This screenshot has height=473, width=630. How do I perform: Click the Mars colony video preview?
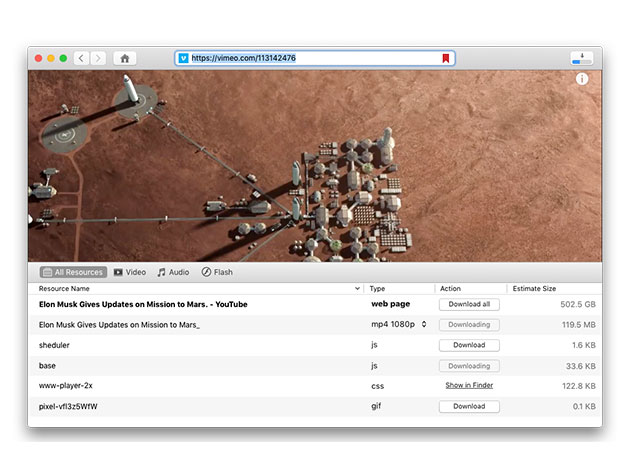(x=315, y=166)
